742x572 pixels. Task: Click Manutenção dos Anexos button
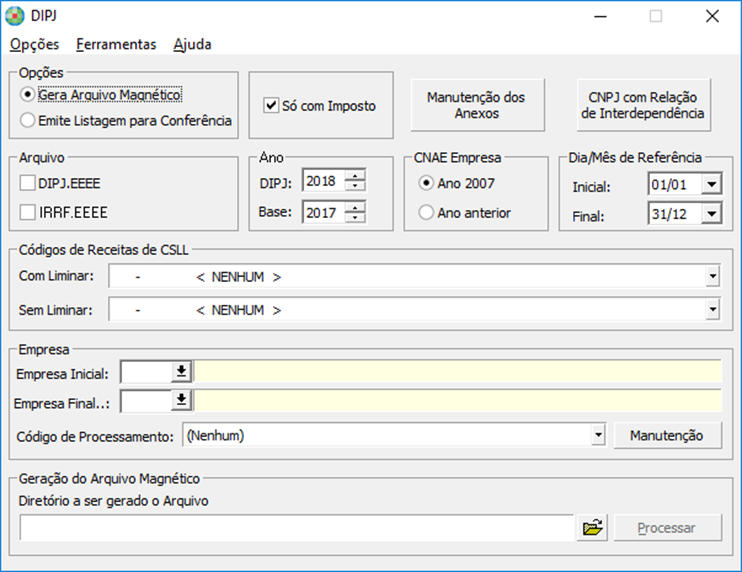477,105
